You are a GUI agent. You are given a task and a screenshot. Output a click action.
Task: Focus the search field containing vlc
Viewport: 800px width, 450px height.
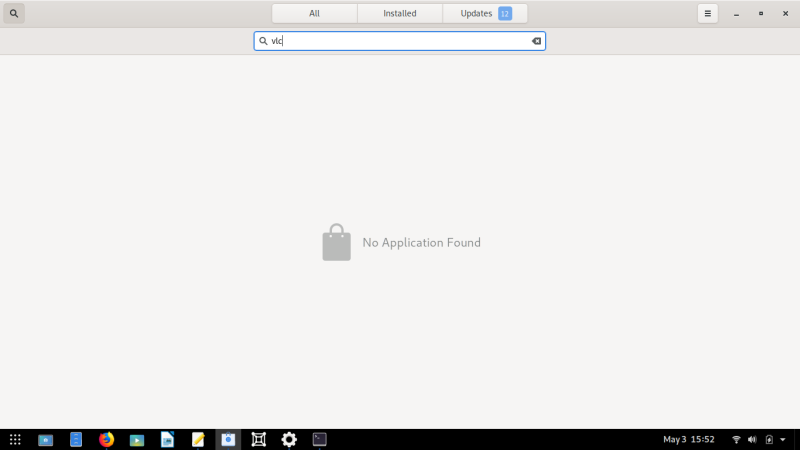click(x=399, y=41)
